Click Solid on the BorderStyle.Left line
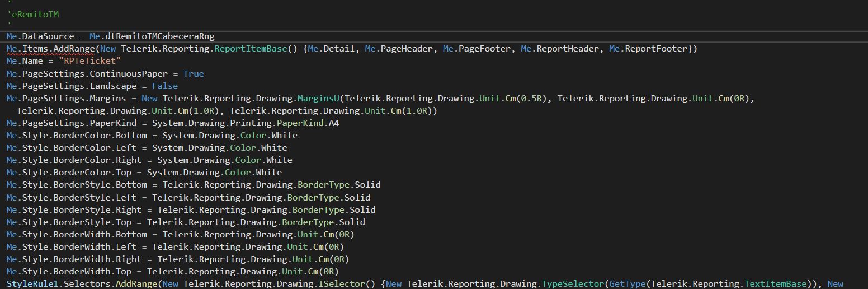868x289 pixels. pyautogui.click(x=357, y=197)
